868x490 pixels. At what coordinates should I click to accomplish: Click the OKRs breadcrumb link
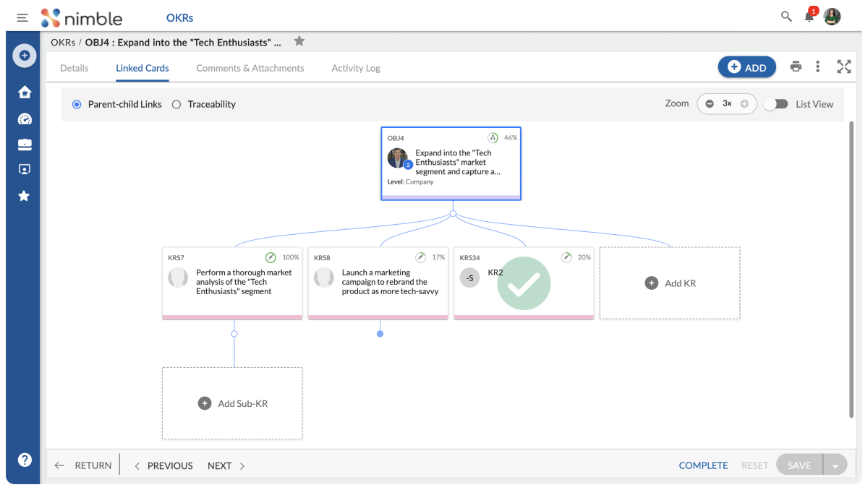61,42
